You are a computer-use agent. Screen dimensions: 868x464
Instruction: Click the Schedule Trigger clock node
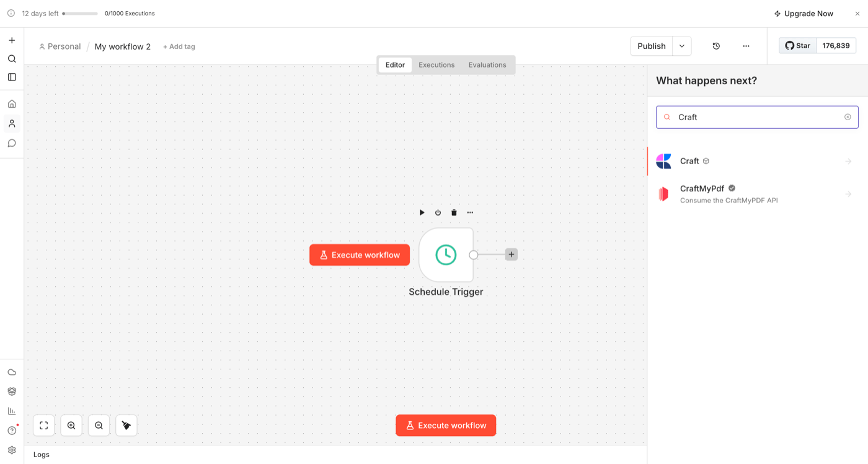coord(446,255)
